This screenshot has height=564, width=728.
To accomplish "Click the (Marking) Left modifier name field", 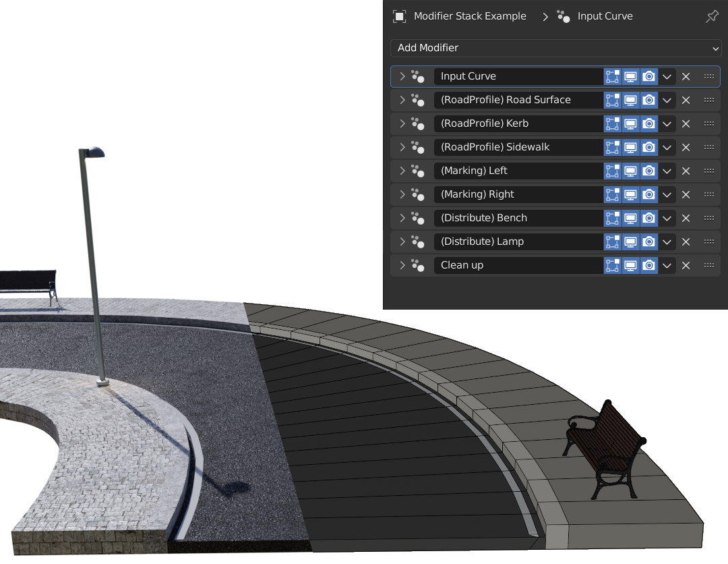I will pos(518,171).
